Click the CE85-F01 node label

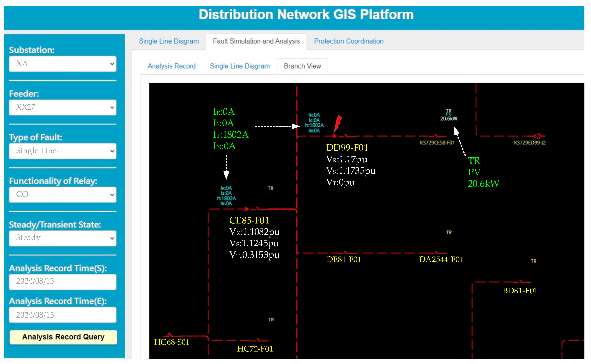[249, 220]
